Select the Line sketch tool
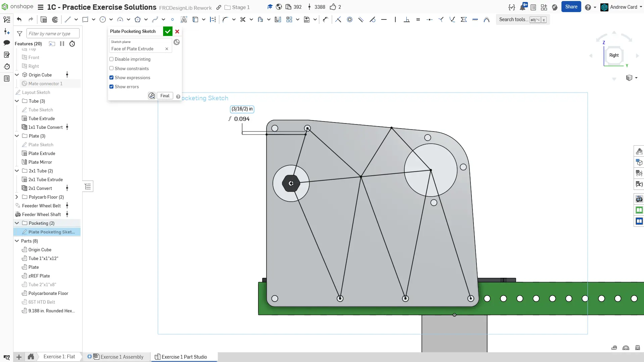644x362 pixels. [x=68, y=19]
